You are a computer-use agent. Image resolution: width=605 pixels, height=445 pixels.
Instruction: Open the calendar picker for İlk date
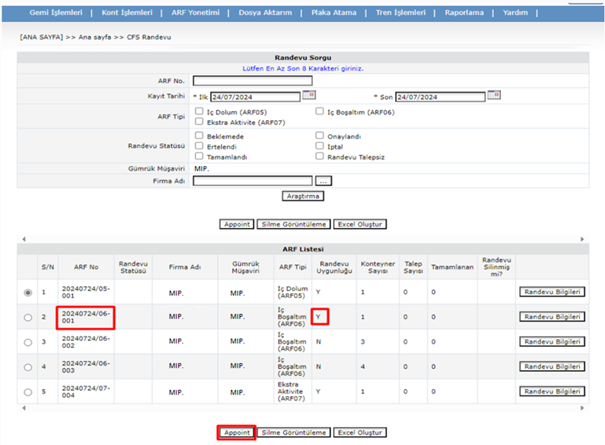(309, 96)
